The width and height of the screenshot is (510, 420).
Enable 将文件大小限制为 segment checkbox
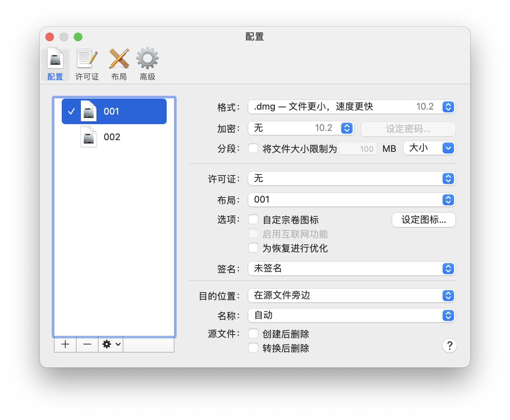(x=253, y=148)
